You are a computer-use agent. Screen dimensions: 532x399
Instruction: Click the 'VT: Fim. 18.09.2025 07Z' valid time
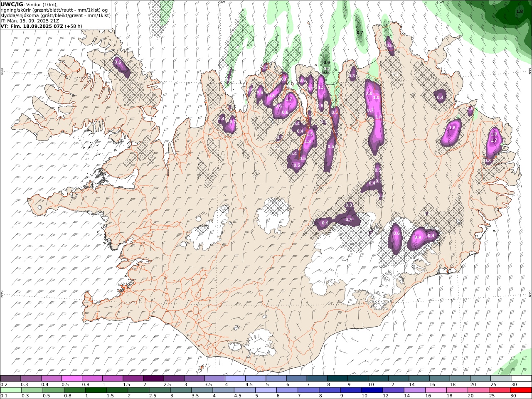click(x=32, y=26)
